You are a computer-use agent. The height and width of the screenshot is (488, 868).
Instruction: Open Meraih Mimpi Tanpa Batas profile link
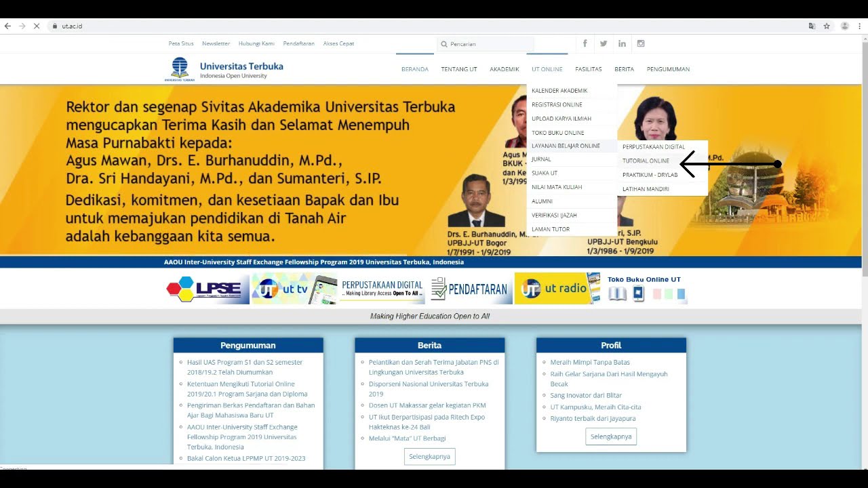590,362
